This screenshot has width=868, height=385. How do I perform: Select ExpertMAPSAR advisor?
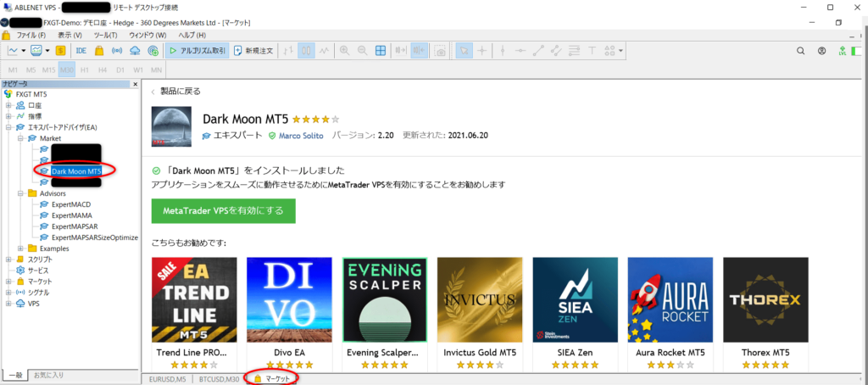click(75, 226)
